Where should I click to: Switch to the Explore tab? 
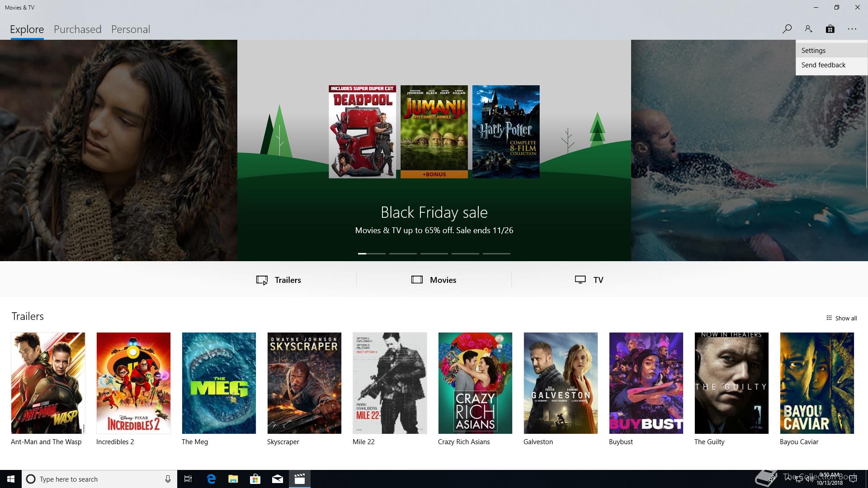point(27,29)
